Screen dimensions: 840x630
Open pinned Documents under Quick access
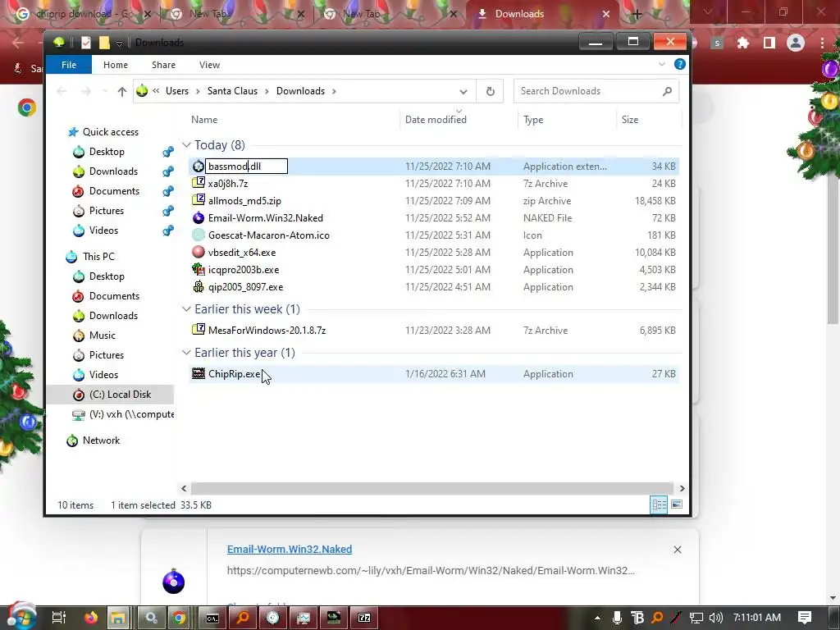point(114,190)
